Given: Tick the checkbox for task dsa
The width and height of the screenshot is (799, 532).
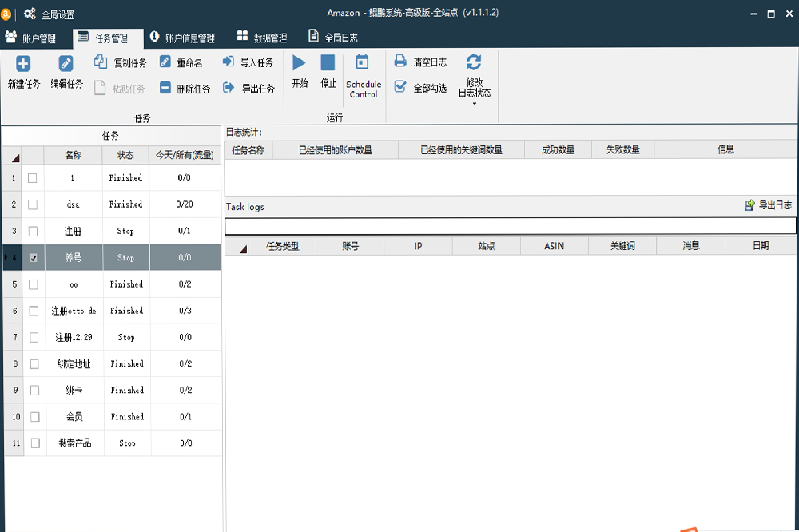Looking at the screenshot, I should (x=33, y=204).
